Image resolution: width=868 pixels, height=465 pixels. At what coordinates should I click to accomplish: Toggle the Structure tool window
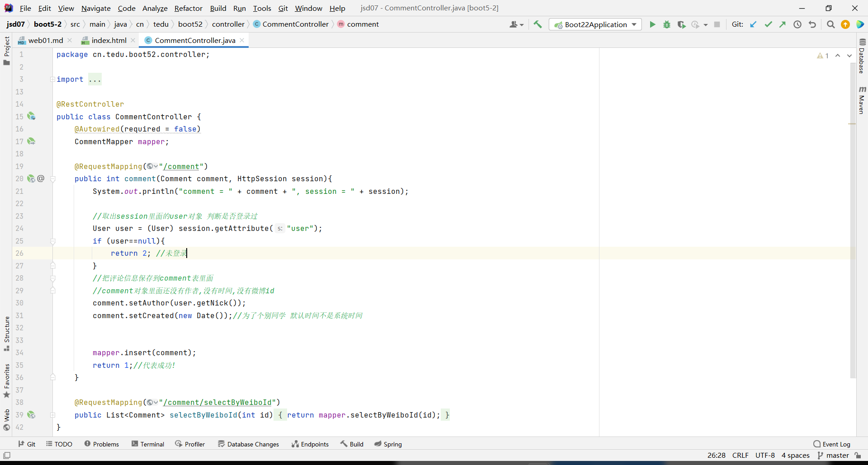pyautogui.click(x=7, y=333)
